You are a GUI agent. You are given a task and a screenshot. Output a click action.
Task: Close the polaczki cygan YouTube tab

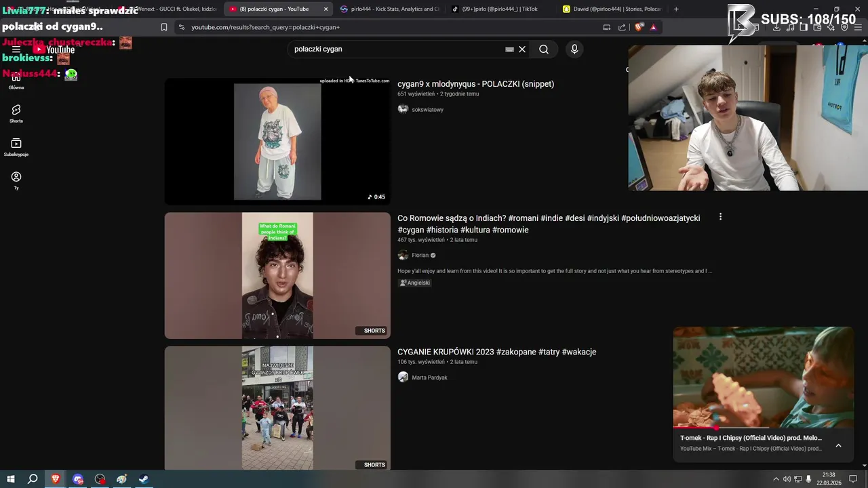[x=325, y=9]
